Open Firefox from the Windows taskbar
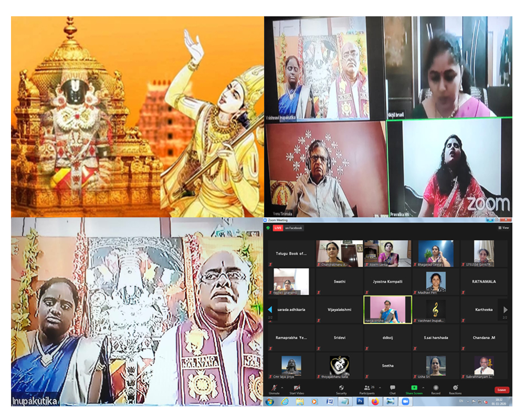525x420 pixels. [375, 402]
